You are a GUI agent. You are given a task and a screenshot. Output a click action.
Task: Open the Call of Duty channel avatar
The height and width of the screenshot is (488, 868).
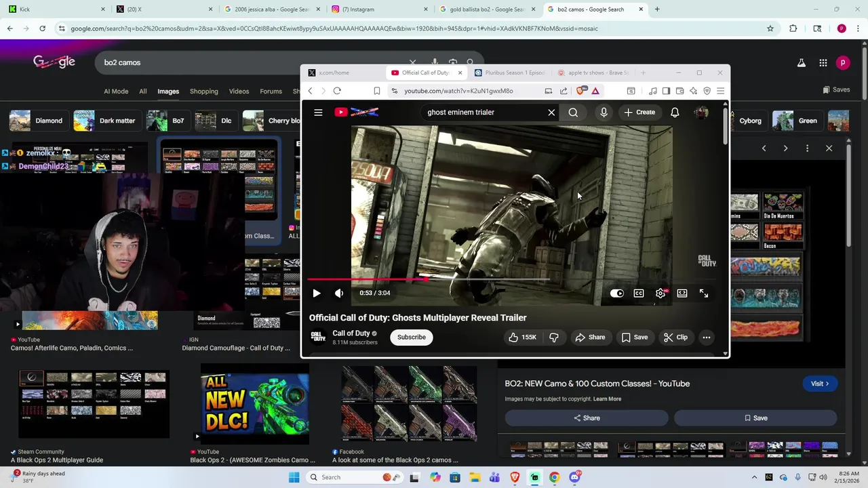(x=317, y=337)
